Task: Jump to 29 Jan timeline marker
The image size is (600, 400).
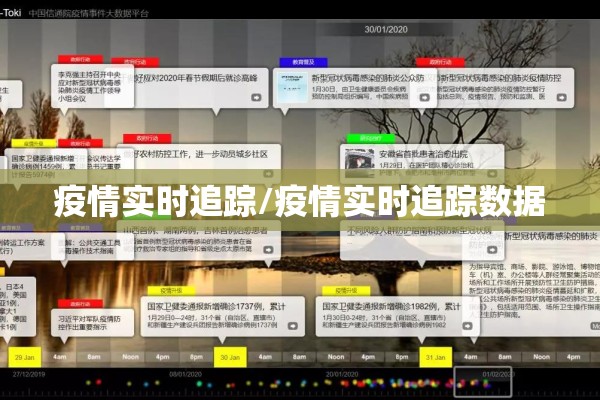Action: coord(24,357)
